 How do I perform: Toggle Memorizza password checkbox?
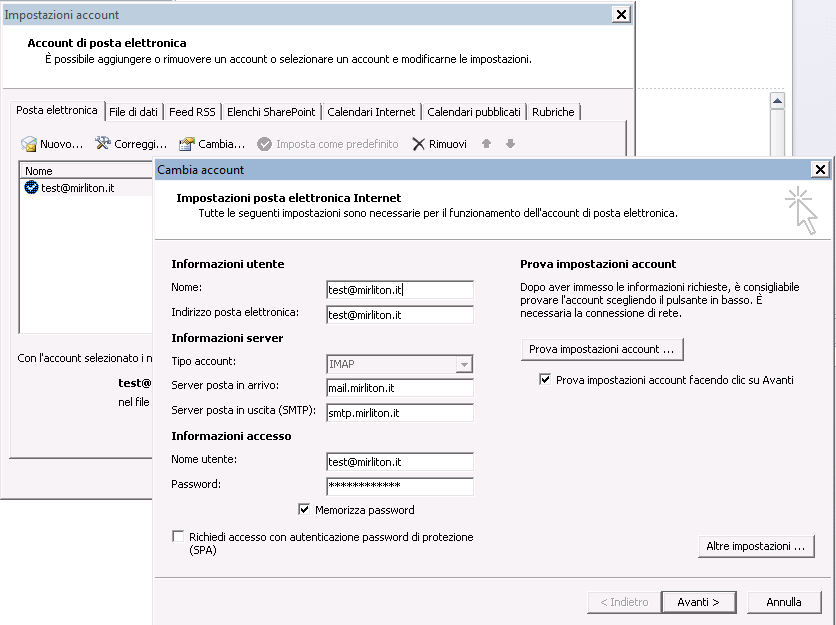(304, 509)
